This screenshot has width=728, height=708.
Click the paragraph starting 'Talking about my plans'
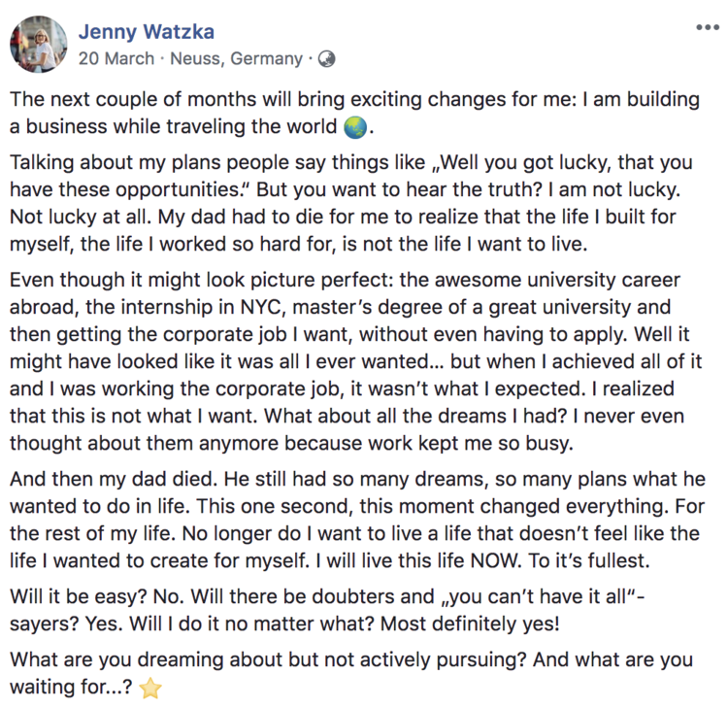click(x=351, y=203)
